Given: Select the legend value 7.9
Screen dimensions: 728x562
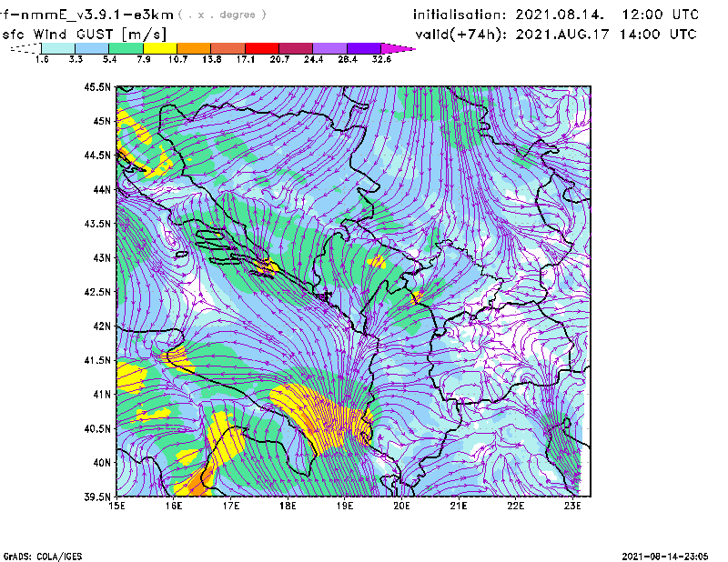Looking at the screenshot, I should (x=144, y=59).
